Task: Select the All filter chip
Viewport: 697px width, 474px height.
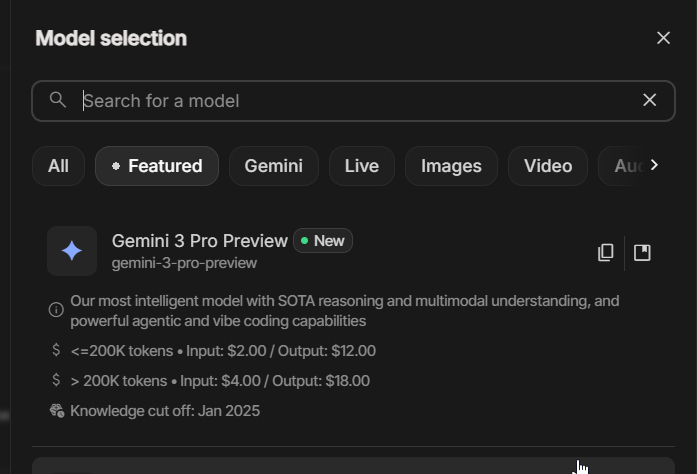Action: (x=58, y=166)
